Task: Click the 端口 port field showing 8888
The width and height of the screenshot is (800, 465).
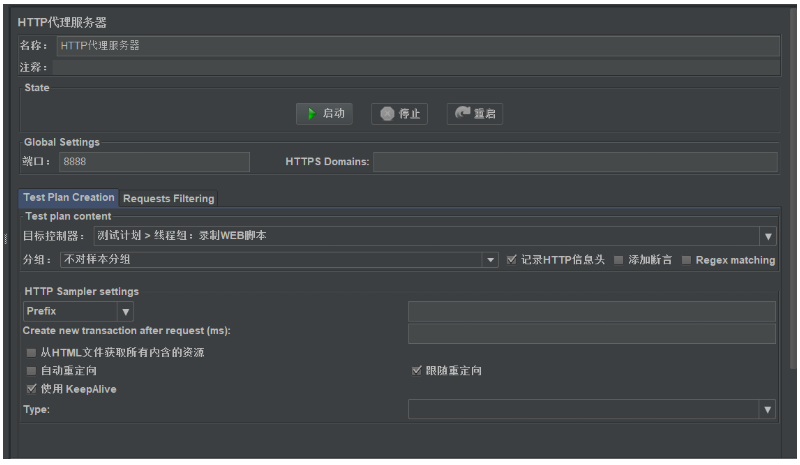Action: pos(154,162)
